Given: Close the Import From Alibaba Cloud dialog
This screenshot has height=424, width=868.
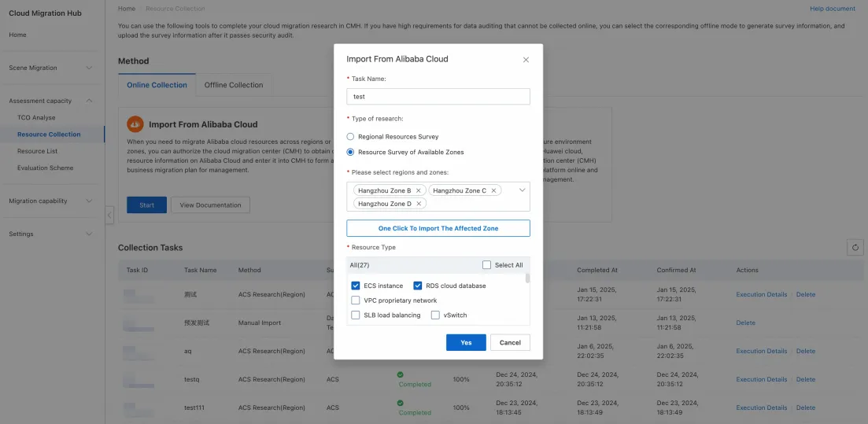Looking at the screenshot, I should coord(526,60).
